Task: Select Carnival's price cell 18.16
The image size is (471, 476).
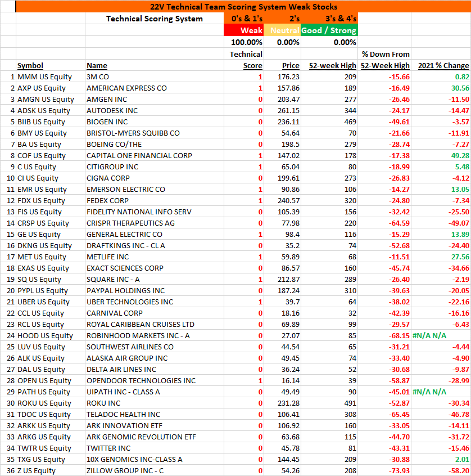Action: click(282, 313)
